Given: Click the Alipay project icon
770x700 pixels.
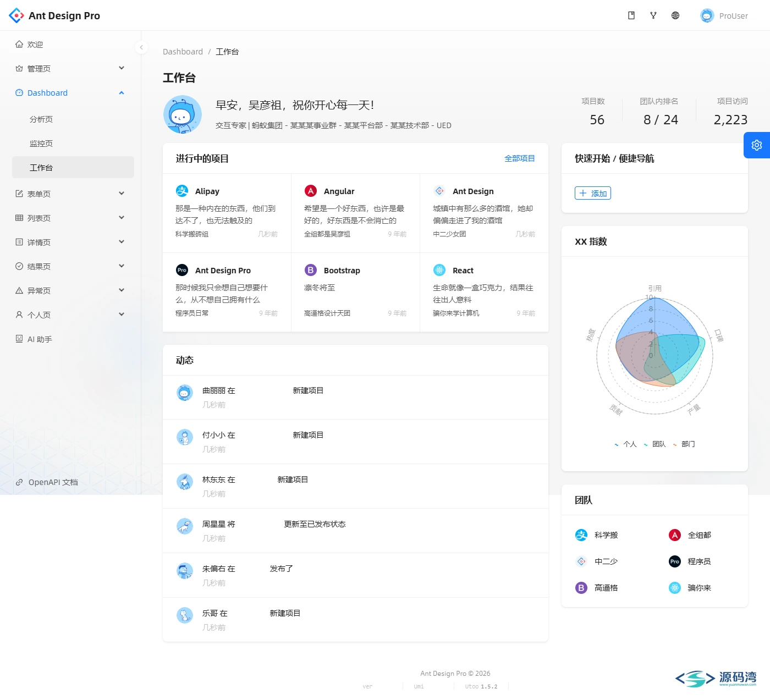Looking at the screenshot, I should (182, 191).
